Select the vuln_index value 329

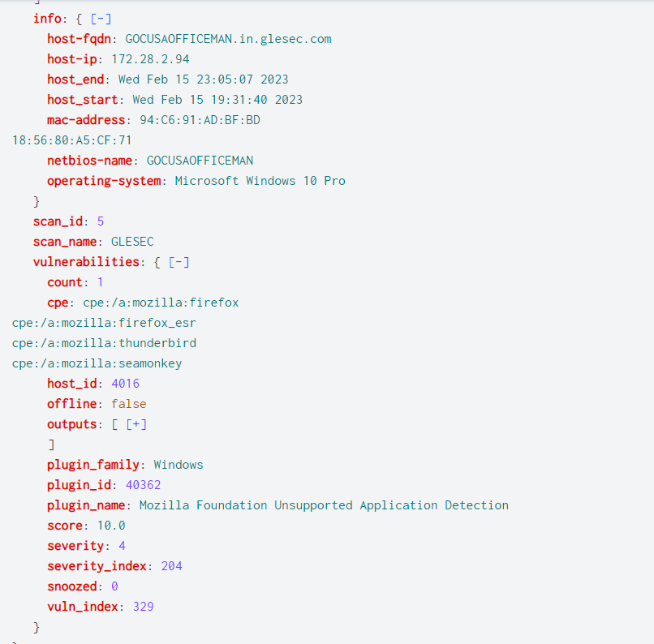(x=143, y=607)
